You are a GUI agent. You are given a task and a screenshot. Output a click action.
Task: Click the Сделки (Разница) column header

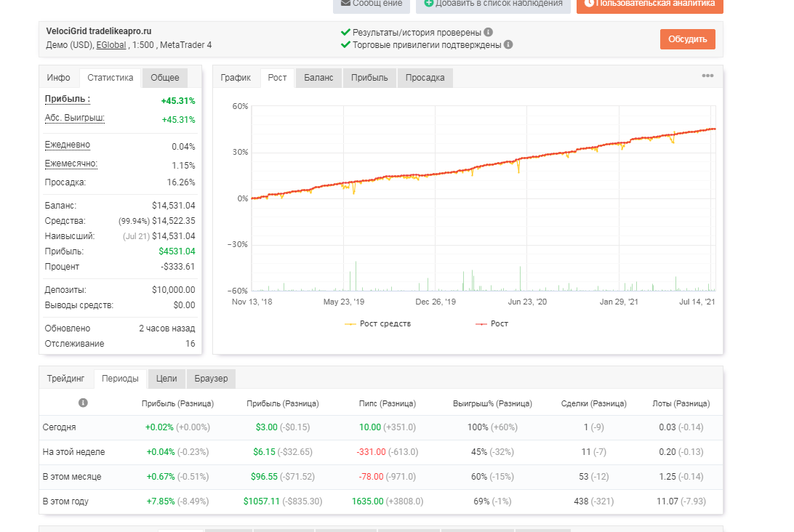593,403
